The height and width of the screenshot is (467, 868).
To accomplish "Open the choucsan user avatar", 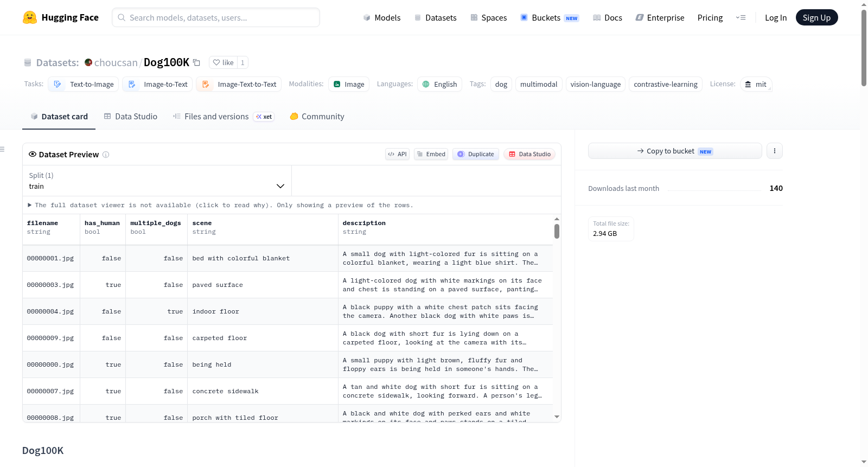I will [88, 62].
